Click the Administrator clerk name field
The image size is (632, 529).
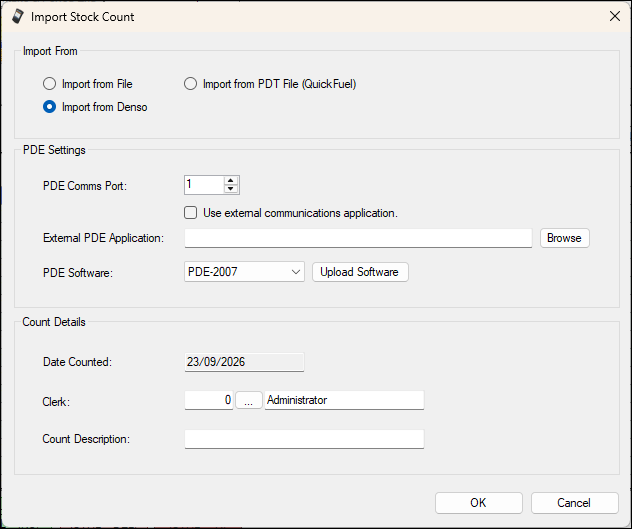coord(344,400)
